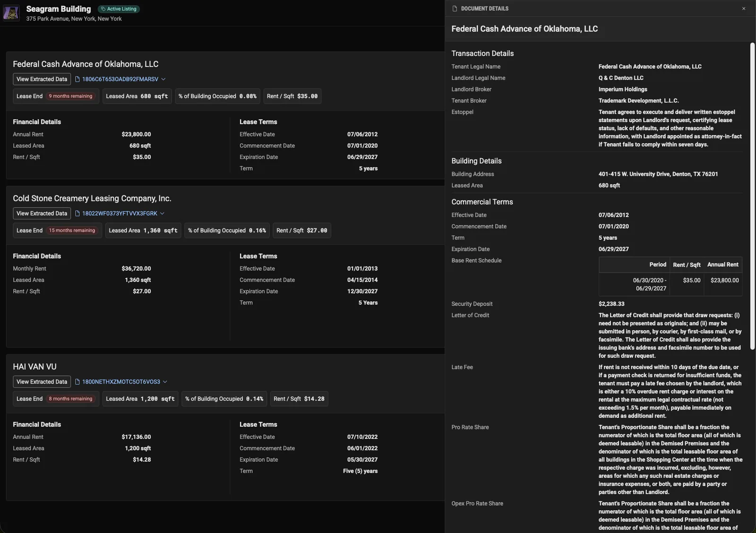This screenshot has height=533, width=756.
Task: Click Tenant Broker value Trademark Development, L.L.C.
Action: pos(638,101)
